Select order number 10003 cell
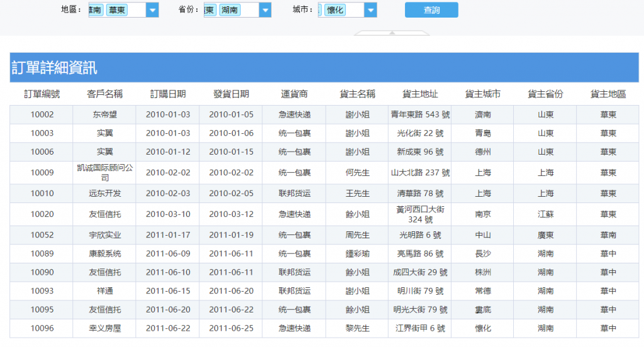 42,133
